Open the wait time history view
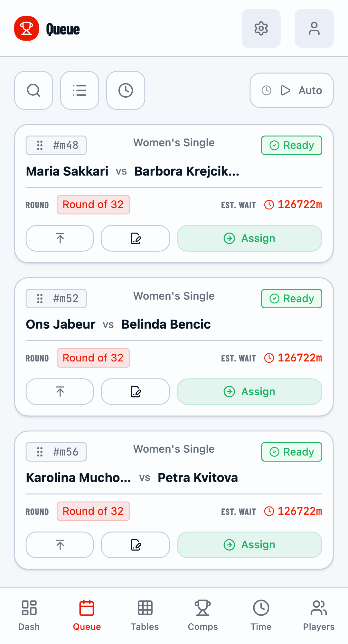 (126, 90)
